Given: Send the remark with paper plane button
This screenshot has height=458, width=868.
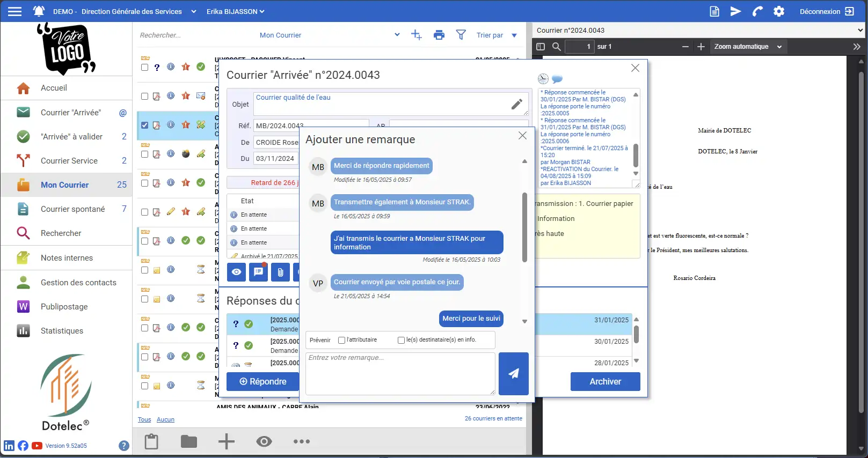Looking at the screenshot, I should click(x=513, y=373).
